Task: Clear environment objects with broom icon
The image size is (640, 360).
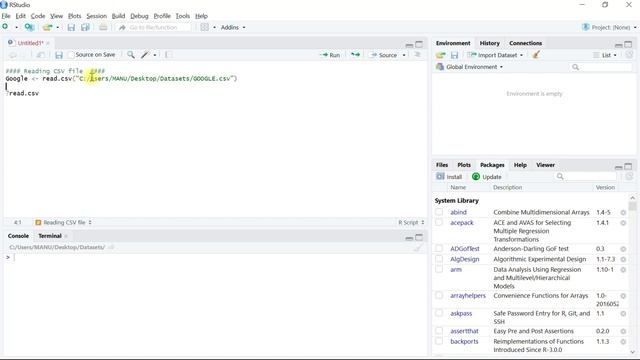Action: pyautogui.click(x=536, y=55)
